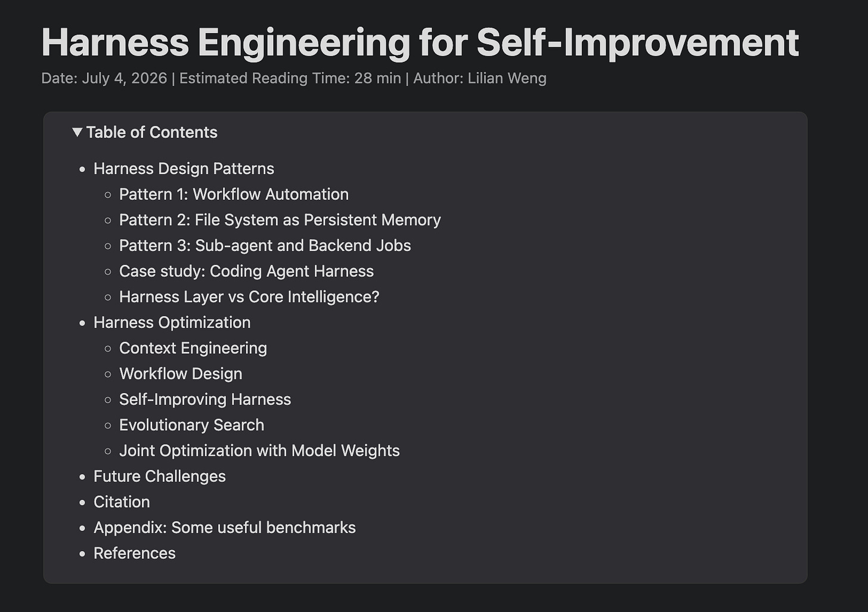
Task: Open the Workflow Design subsection
Action: 181,374
